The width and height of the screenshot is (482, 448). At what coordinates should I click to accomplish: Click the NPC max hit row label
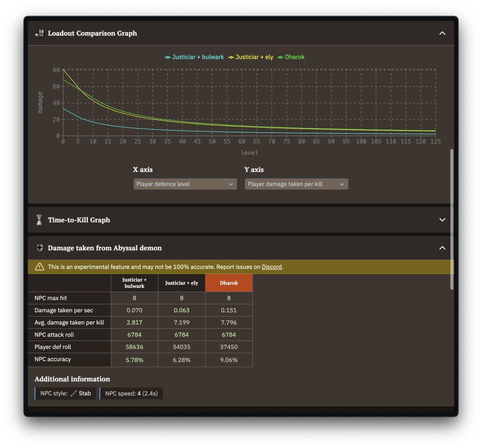tap(51, 298)
